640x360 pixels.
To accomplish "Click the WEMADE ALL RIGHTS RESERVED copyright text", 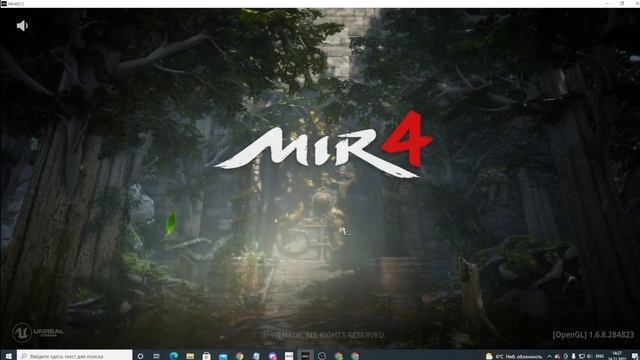I will [324, 335].
